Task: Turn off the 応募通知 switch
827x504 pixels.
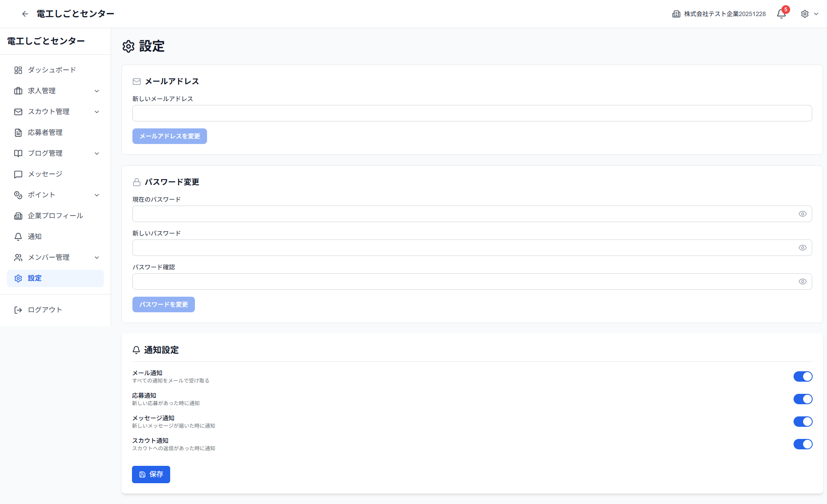Action: tap(803, 399)
